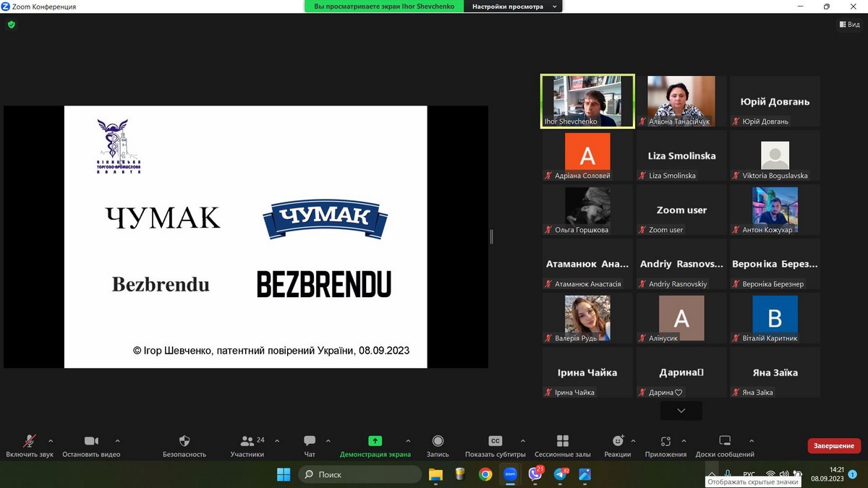Open the View Settings (Настройки просмотра) dropdown
The width and height of the screenshot is (868, 488).
click(x=514, y=7)
